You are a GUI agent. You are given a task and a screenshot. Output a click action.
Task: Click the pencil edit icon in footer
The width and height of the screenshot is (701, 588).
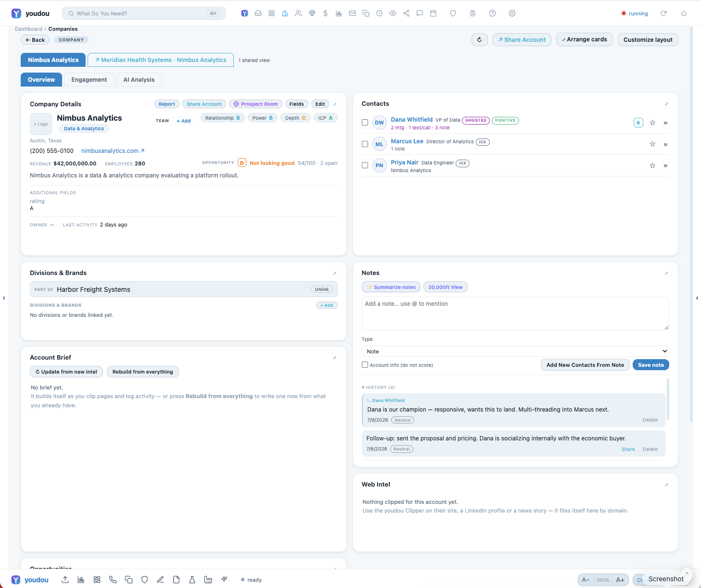(x=160, y=580)
